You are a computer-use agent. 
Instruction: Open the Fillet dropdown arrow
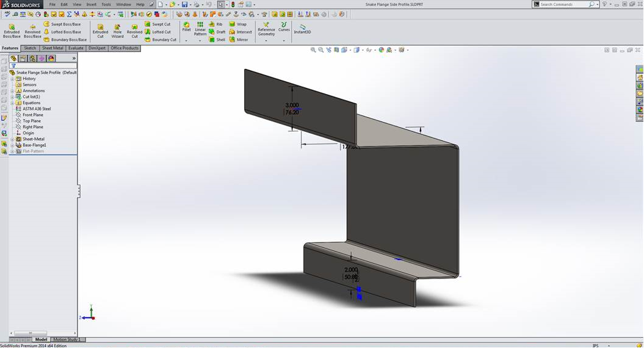pyautogui.click(x=186, y=40)
